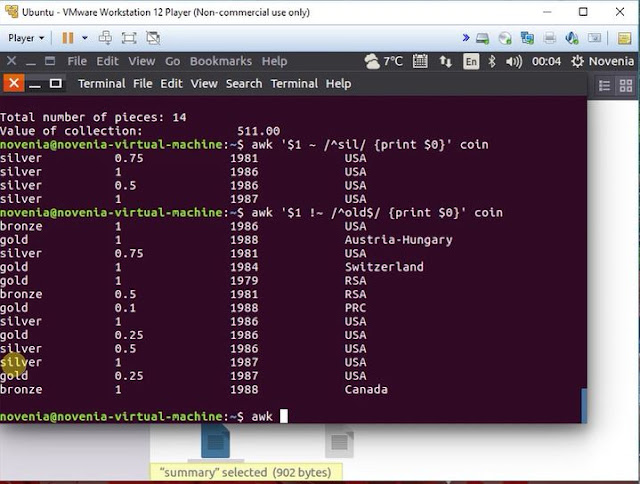Maximize the VMware Player window
640x484 pixels.
(583, 12)
